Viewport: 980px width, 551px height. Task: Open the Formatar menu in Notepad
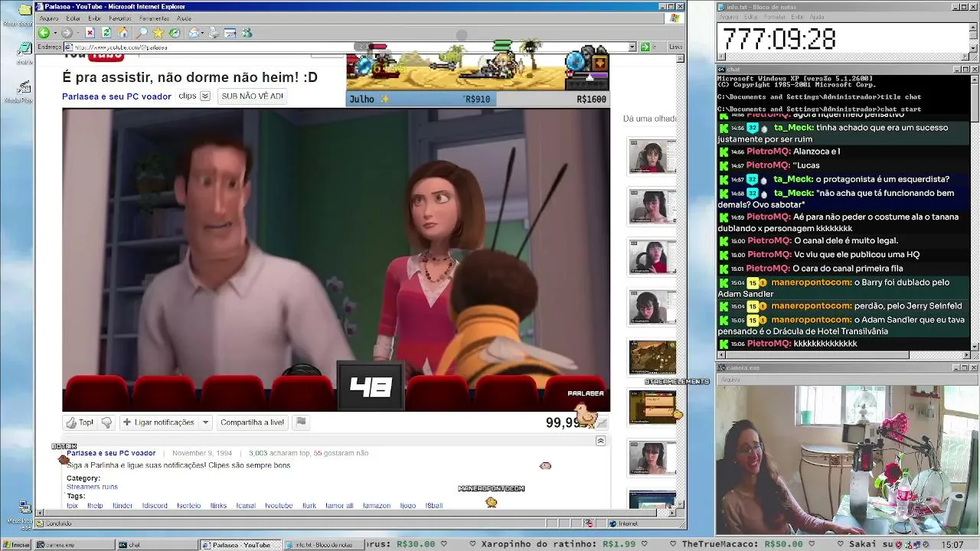tap(773, 17)
